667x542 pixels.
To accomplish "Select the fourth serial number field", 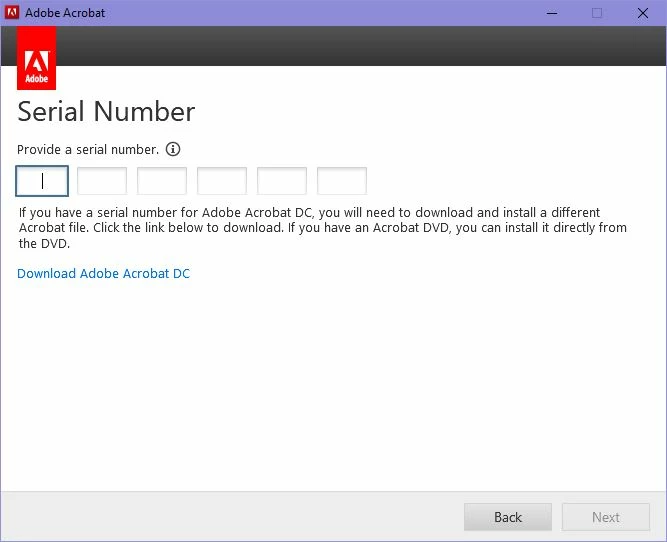I will coord(222,181).
